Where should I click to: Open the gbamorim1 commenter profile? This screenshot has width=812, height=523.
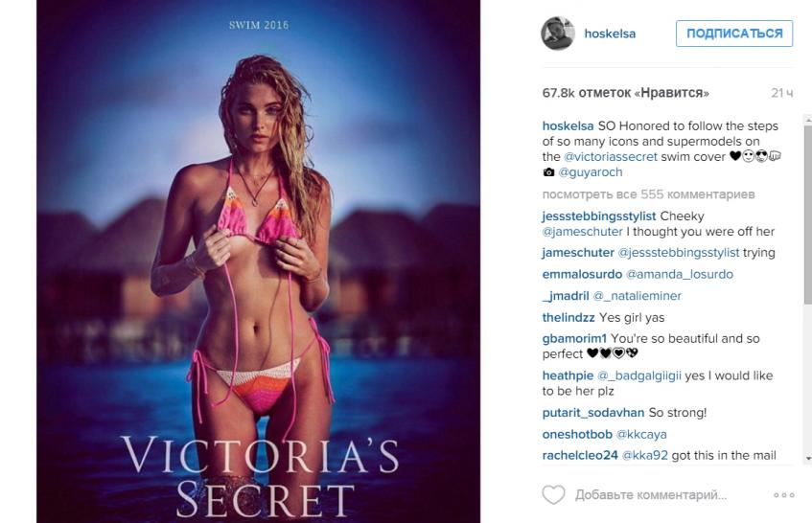tap(574, 339)
